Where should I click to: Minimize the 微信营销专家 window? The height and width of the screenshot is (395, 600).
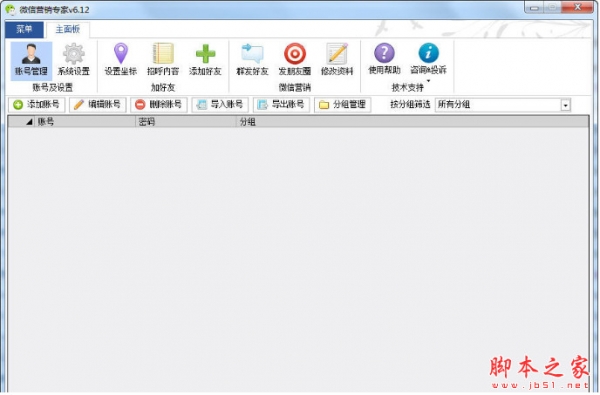click(535, 8)
